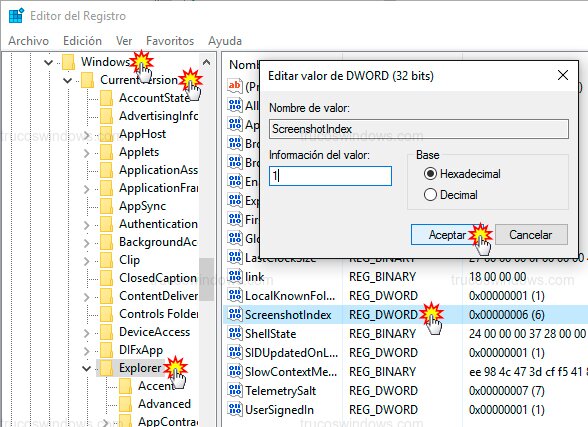Select the Accent subfolder under Explorer
This screenshot has height=427, width=588.
[x=157, y=386]
